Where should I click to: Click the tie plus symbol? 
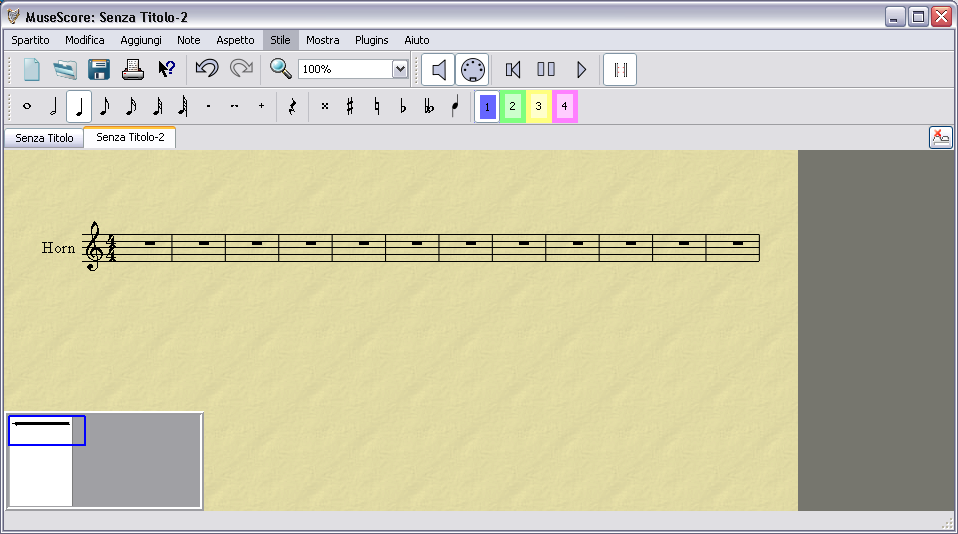point(261,106)
